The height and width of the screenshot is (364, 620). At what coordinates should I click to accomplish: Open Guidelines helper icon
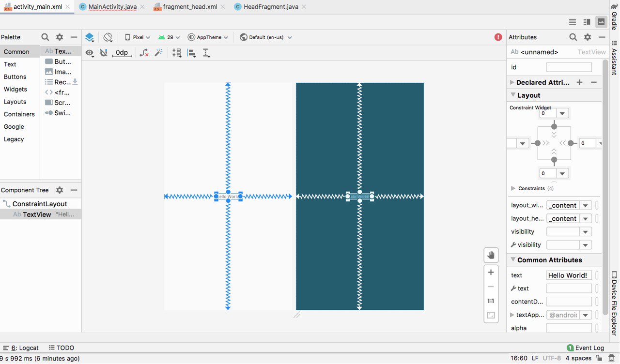[x=206, y=53]
